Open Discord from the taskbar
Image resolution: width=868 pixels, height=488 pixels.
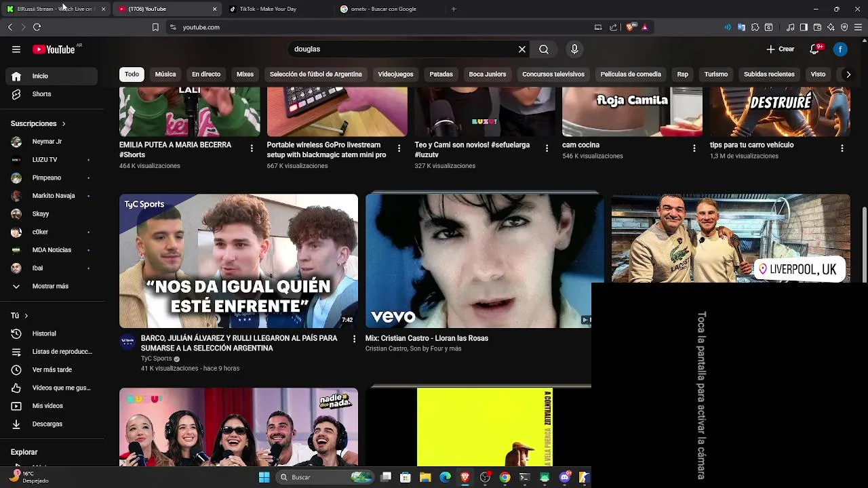[565, 477]
